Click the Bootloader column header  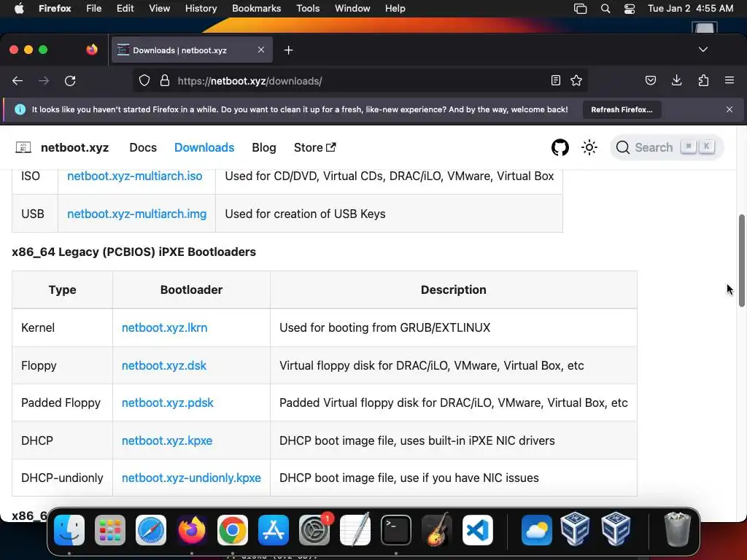[191, 289]
